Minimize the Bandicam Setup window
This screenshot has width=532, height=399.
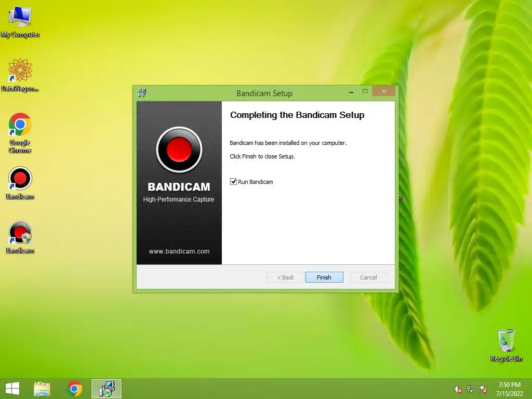[x=351, y=92]
